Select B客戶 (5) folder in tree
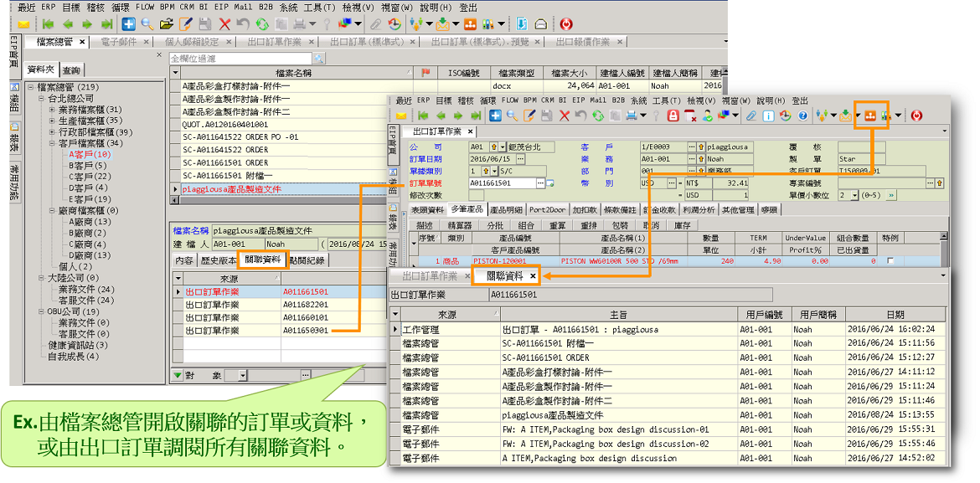 coord(89,166)
